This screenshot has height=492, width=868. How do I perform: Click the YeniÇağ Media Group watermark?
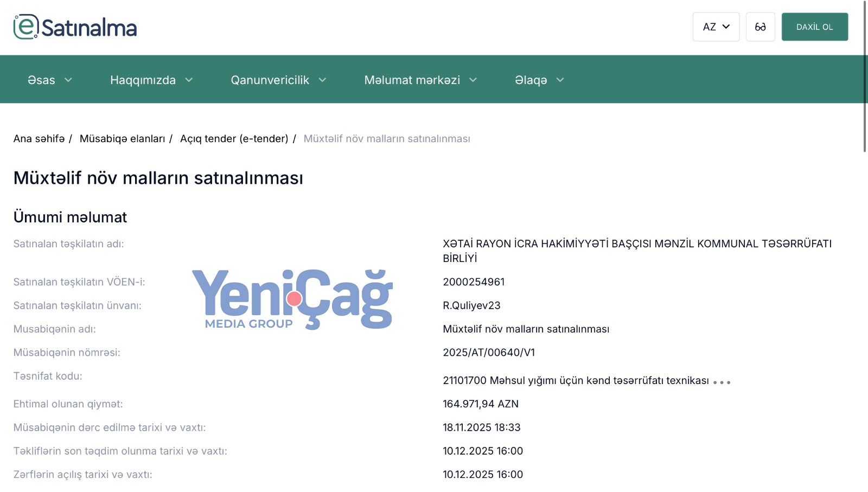tap(292, 299)
